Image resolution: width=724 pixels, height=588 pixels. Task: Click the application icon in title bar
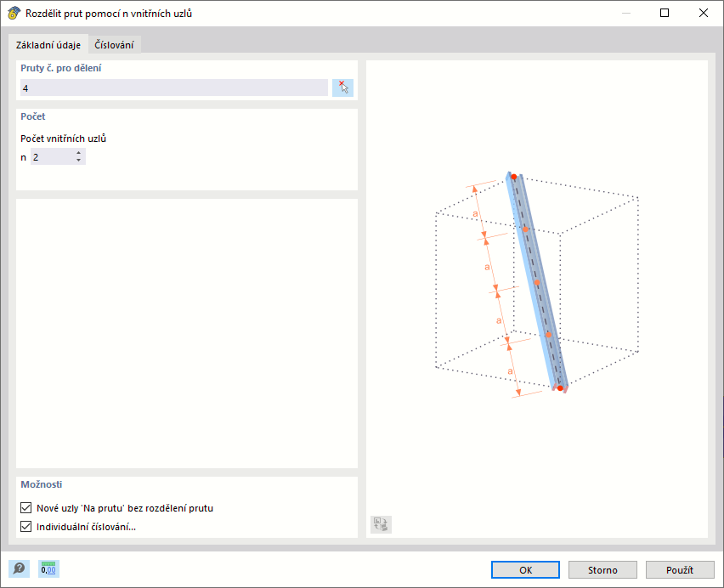(13, 13)
